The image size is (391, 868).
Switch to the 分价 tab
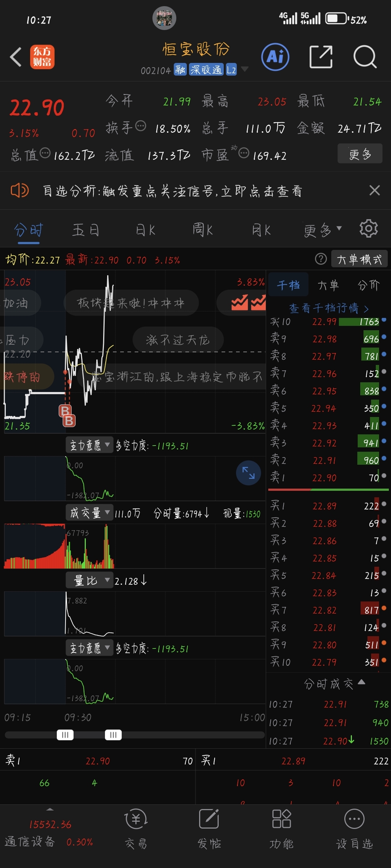pyautogui.click(x=369, y=285)
